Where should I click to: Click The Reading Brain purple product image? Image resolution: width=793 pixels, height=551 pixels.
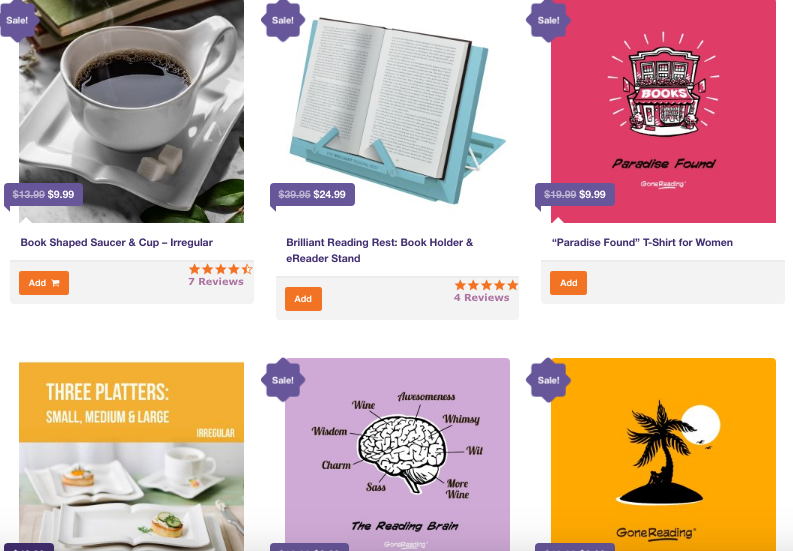pos(398,454)
